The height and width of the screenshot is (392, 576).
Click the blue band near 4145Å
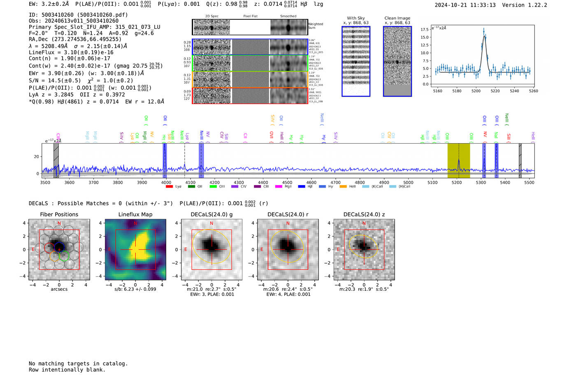point(201,160)
